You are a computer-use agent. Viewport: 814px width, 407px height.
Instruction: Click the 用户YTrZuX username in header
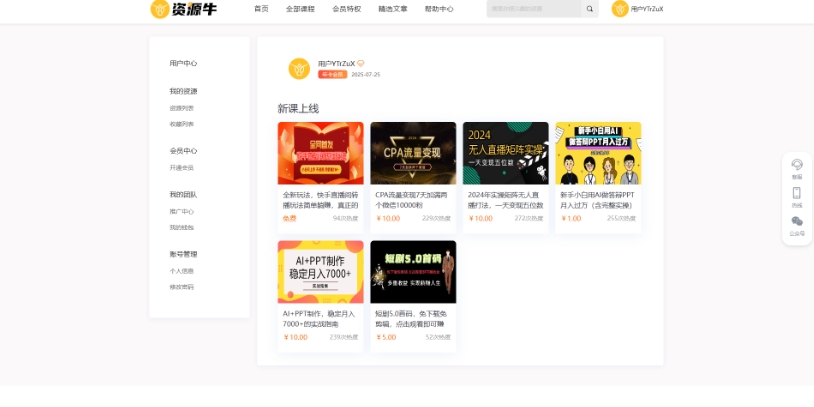647,9
